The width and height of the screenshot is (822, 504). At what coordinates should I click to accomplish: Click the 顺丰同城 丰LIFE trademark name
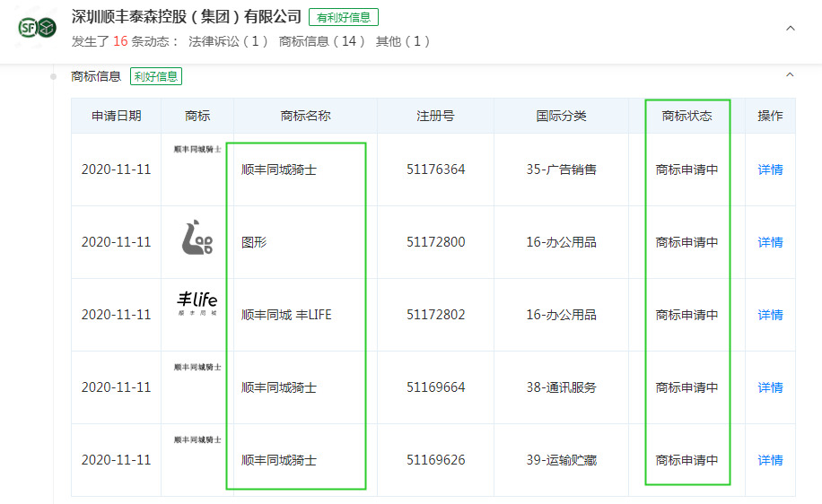pyautogui.click(x=286, y=315)
